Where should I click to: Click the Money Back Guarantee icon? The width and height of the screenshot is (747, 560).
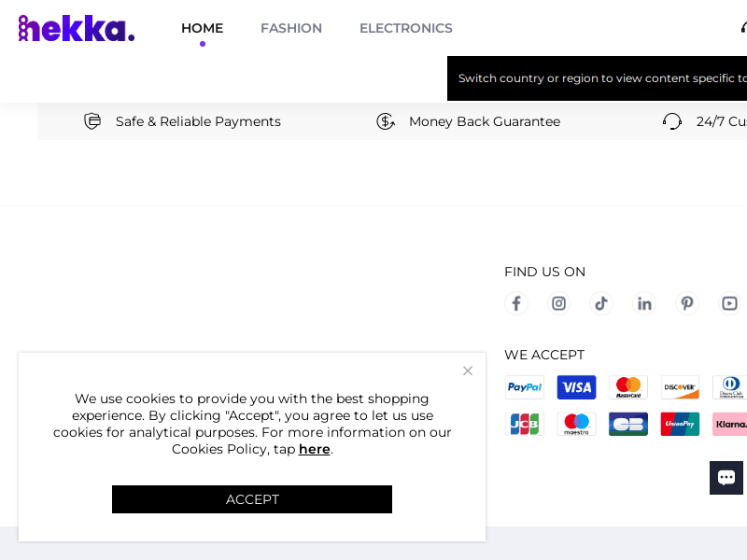386,121
